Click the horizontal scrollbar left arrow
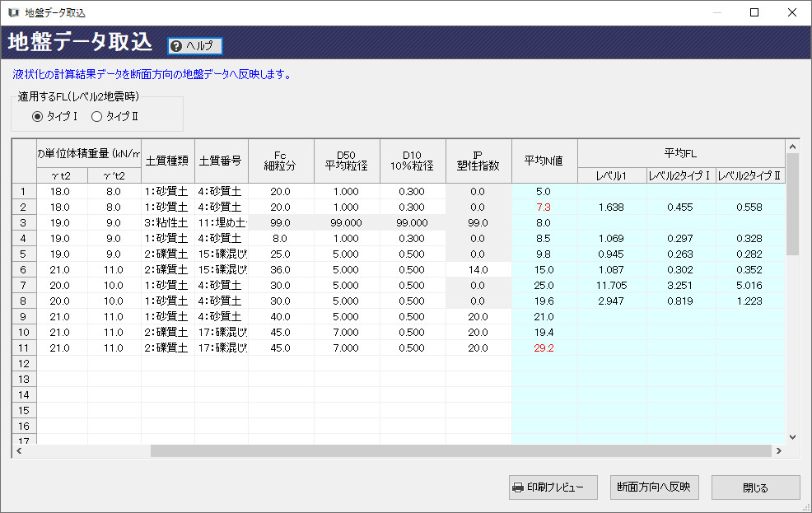Image resolution: width=812 pixels, height=513 pixels. coord(19,451)
